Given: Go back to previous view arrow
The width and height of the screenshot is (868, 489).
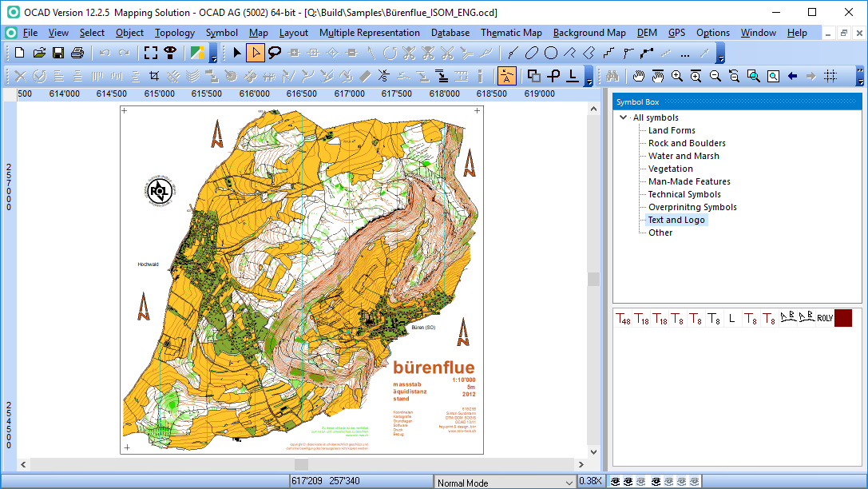Looking at the screenshot, I should 792,77.
